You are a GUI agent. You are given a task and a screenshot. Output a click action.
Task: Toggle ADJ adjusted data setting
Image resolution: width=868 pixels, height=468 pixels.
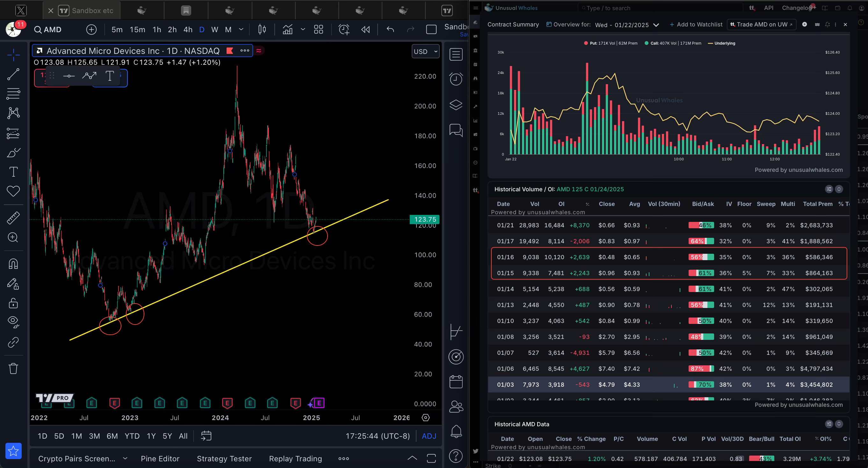[429, 436]
